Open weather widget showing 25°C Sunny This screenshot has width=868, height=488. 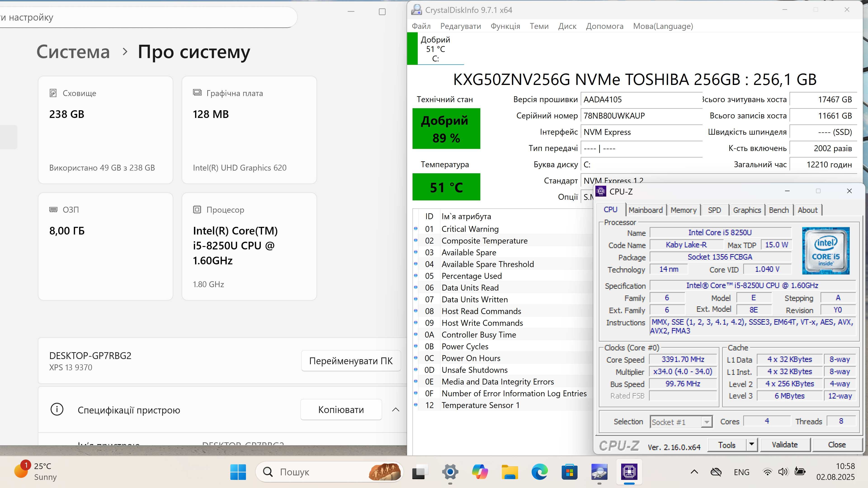pyautogui.click(x=35, y=471)
